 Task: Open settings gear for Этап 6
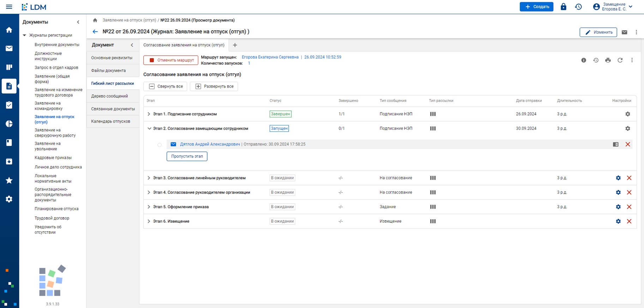tap(618, 221)
